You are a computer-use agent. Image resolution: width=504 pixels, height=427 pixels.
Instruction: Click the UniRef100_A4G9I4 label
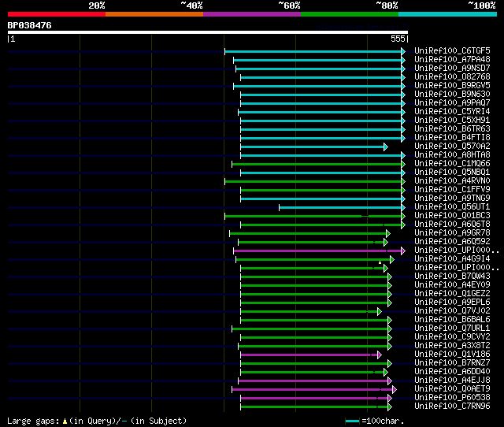click(x=452, y=259)
